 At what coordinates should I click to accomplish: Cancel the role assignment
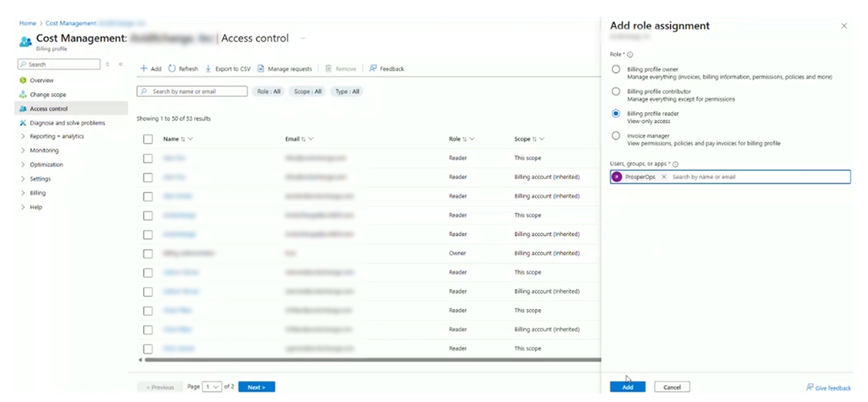(672, 386)
